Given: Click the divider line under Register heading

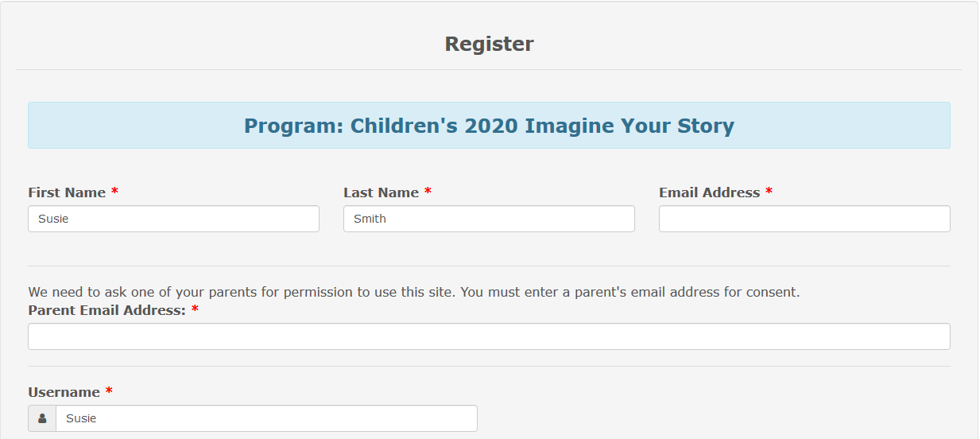Looking at the screenshot, I should 489,69.
